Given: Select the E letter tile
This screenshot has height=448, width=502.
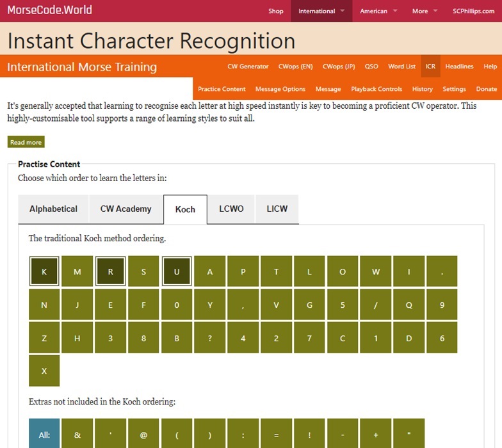Looking at the screenshot, I should (x=110, y=305).
